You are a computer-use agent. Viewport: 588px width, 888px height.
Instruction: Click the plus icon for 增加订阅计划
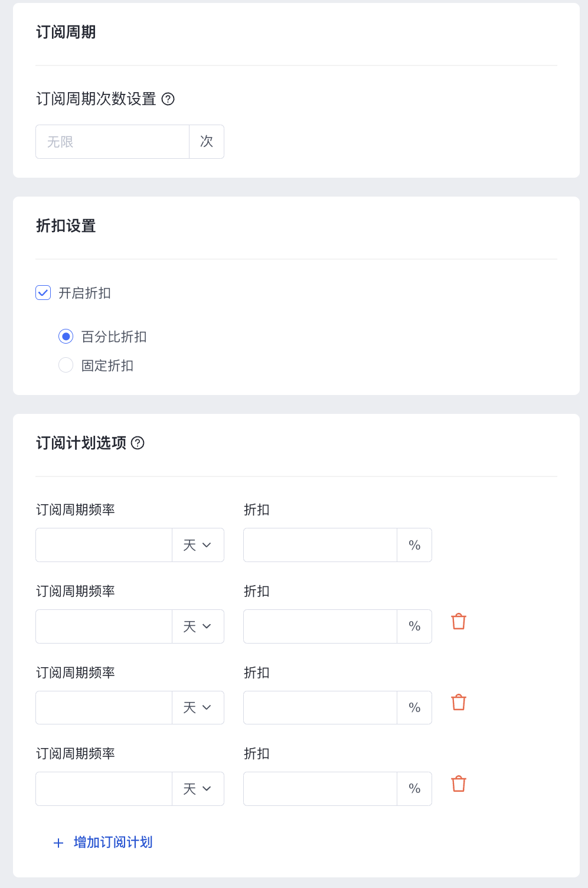point(58,843)
